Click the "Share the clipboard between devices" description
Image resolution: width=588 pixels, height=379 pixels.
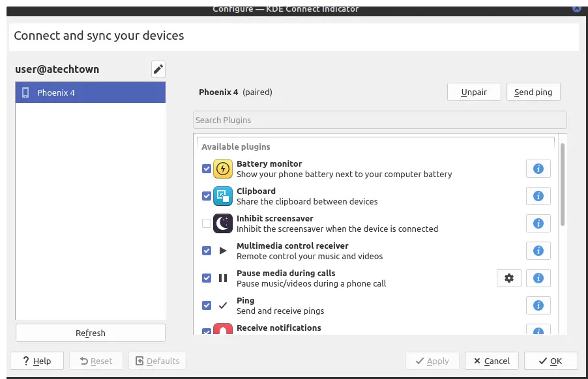pos(307,201)
